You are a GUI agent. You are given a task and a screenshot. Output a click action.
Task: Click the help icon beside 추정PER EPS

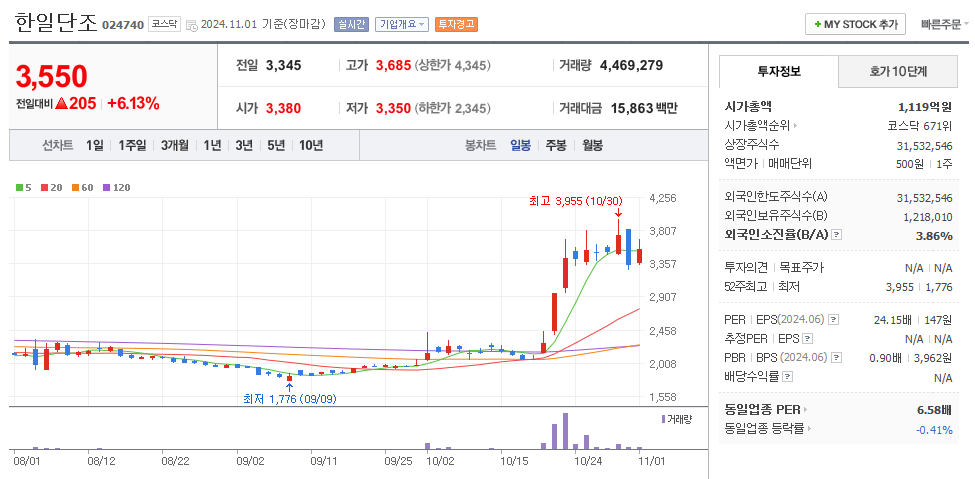tap(808, 339)
